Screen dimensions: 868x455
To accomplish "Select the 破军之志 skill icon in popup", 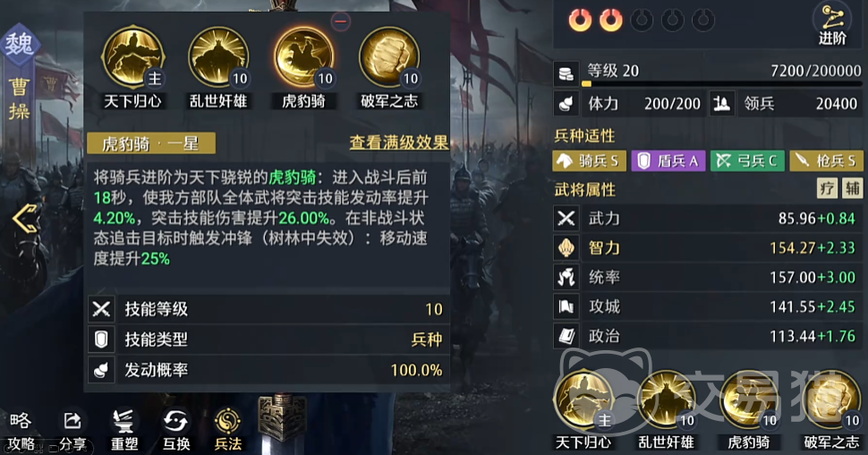I will point(389,57).
